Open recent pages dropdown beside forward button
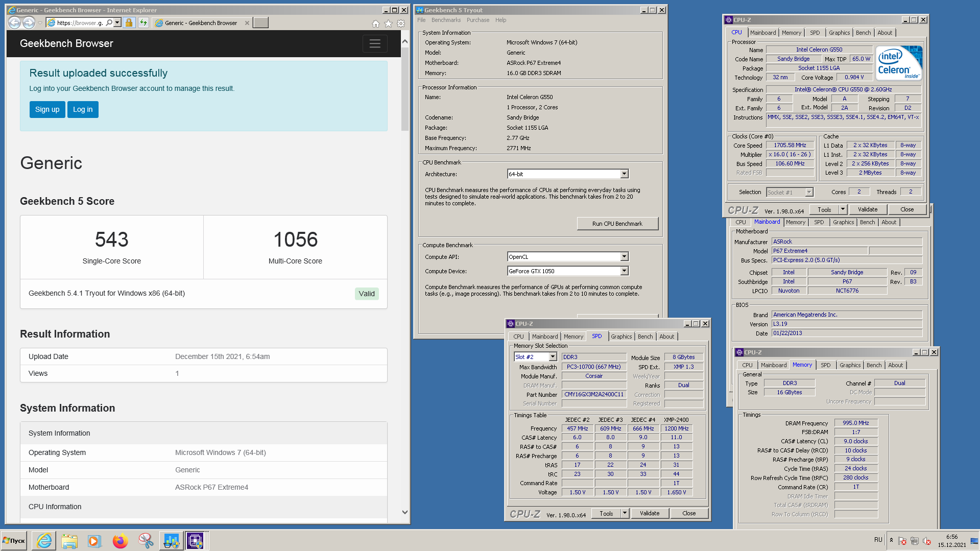This screenshot has width=980, height=551. coord(40,22)
